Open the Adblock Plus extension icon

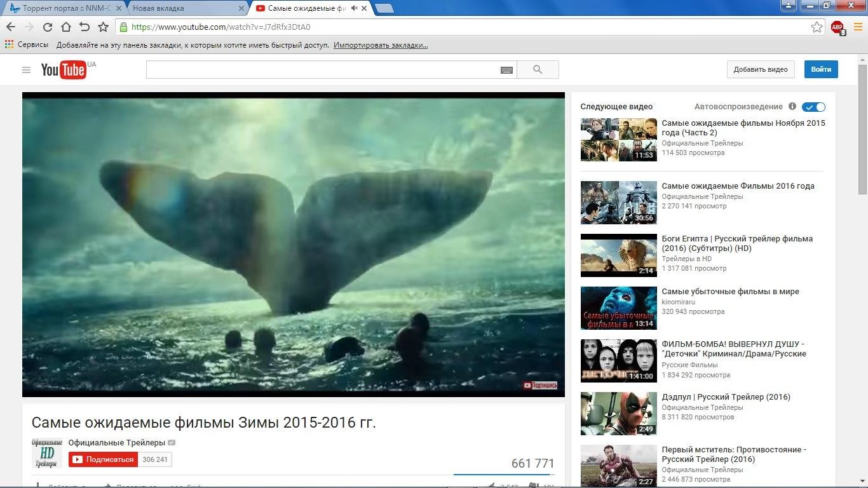click(837, 27)
